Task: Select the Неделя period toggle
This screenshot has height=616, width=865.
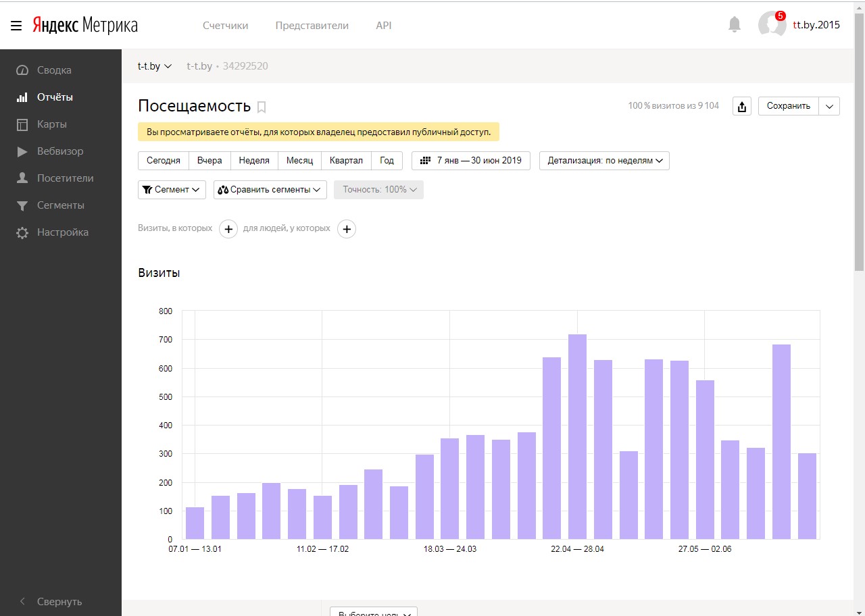Action: (254, 161)
